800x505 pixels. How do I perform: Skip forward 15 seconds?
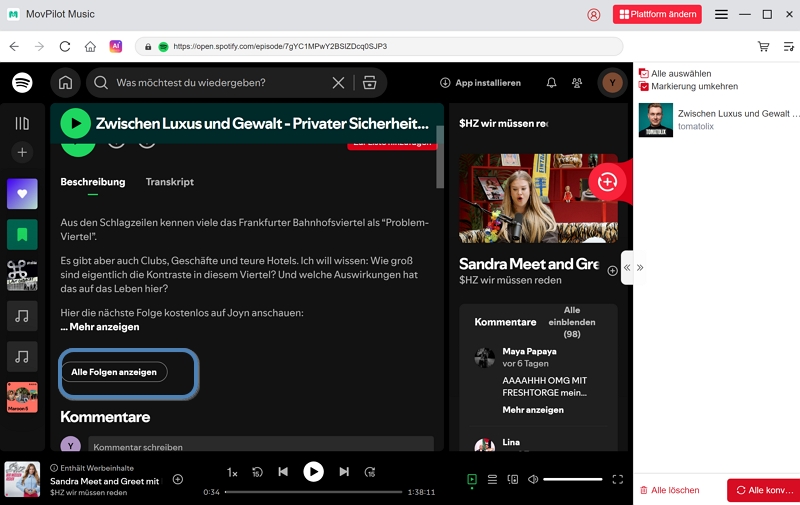click(370, 472)
